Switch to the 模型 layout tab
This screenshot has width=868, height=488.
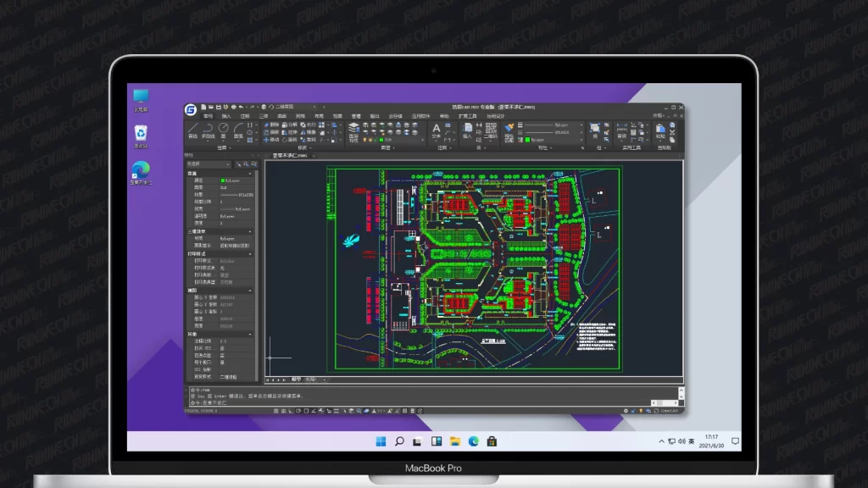[297, 380]
